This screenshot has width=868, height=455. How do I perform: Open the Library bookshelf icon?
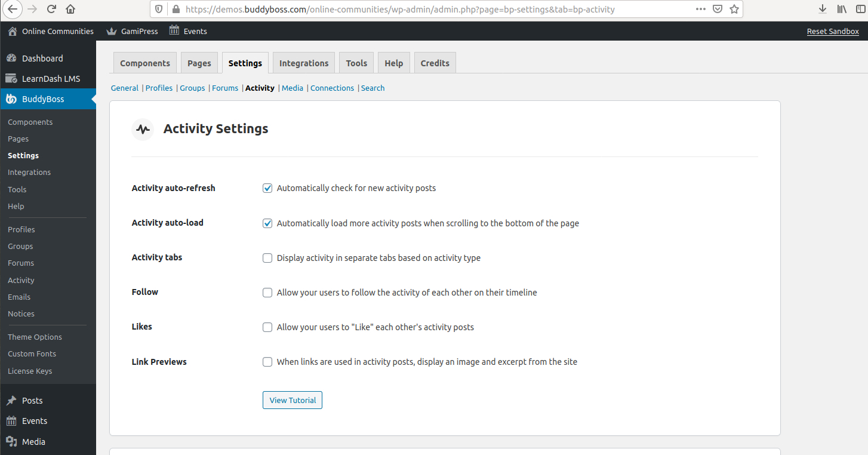[x=842, y=9]
